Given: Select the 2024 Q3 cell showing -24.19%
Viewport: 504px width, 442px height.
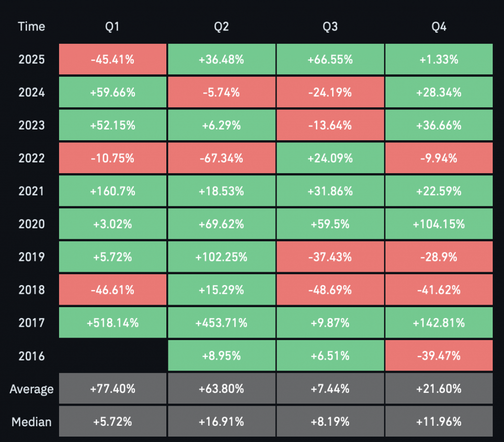Looking at the screenshot, I should pyautogui.click(x=330, y=93).
